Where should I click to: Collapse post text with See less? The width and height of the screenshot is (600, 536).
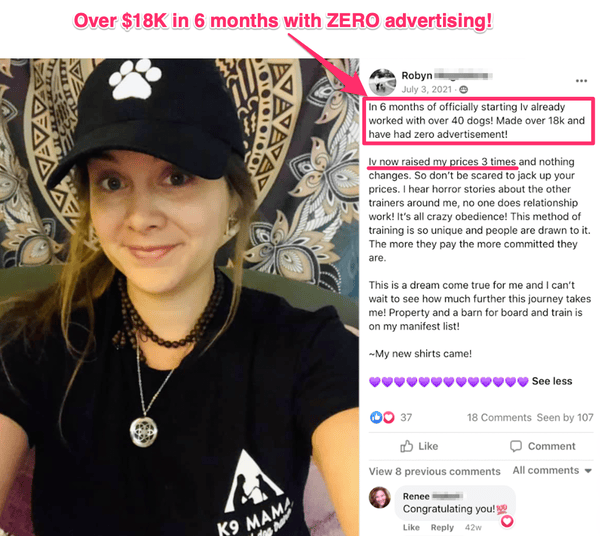click(x=552, y=381)
